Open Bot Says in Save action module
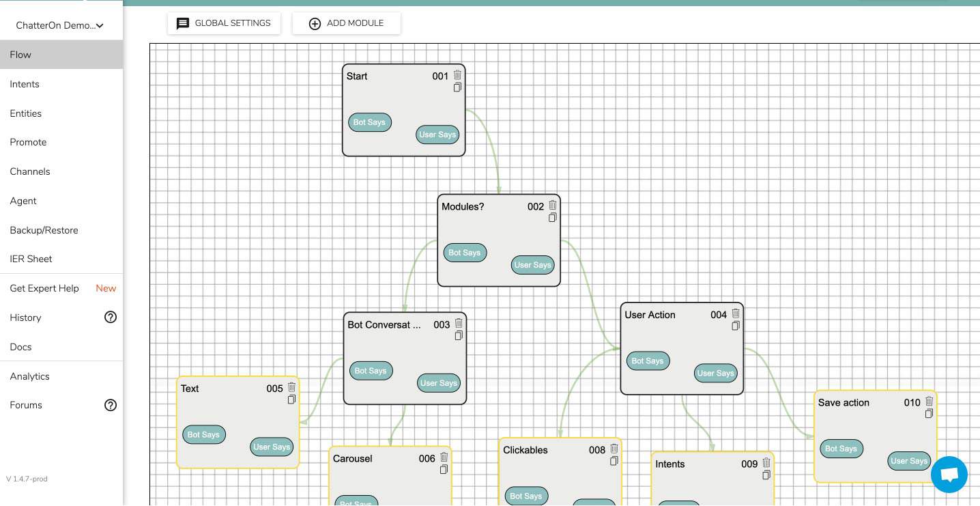This screenshot has height=506, width=980. [841, 449]
